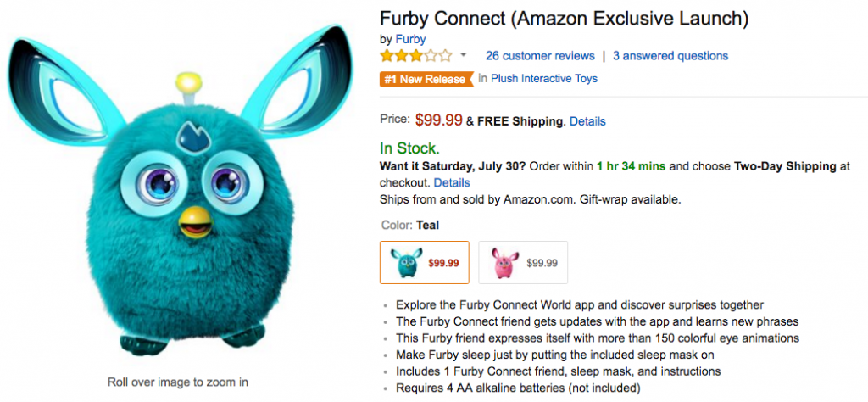Click the red $99.99 main price
Image resolution: width=868 pixels, height=402 pixels.
tap(438, 120)
